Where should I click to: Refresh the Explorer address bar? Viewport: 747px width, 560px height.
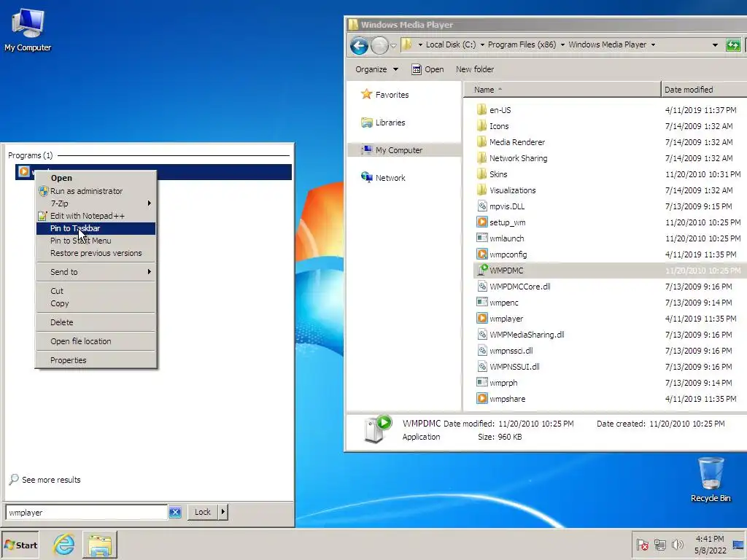[733, 45]
